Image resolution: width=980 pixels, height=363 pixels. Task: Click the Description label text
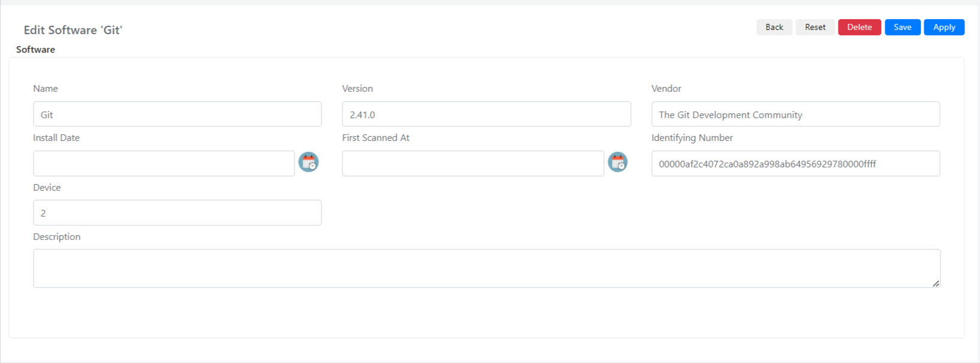coord(57,236)
